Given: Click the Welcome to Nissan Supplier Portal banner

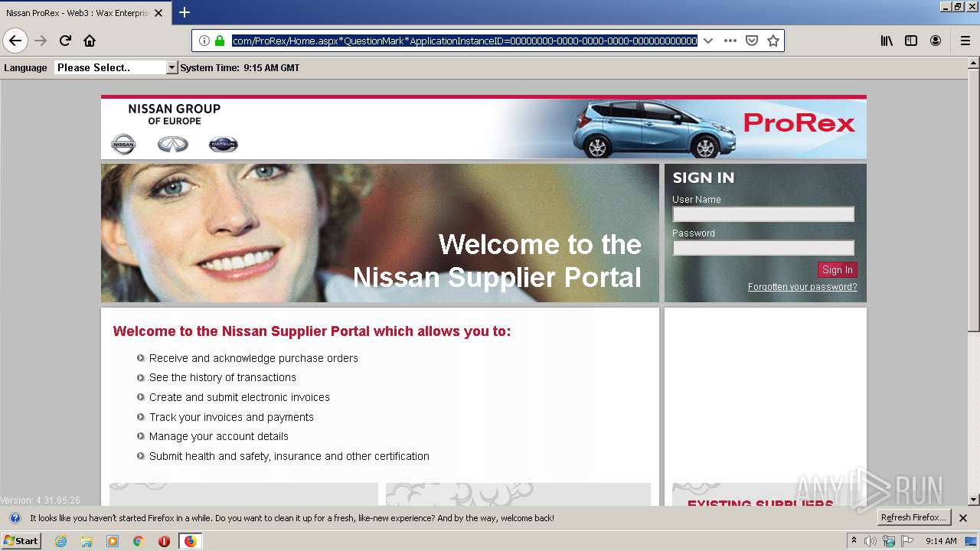Looking at the screenshot, I should (x=380, y=233).
